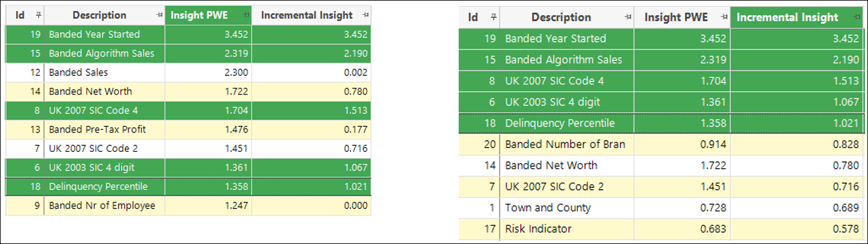Image resolution: width=868 pixels, height=244 pixels.
Task: Click Id 20 cell in right table
Action: coord(479,144)
